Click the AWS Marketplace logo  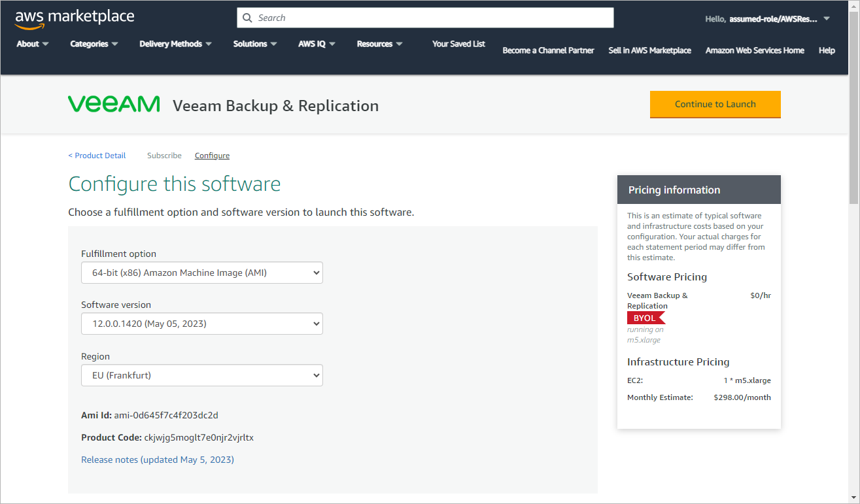(75, 18)
